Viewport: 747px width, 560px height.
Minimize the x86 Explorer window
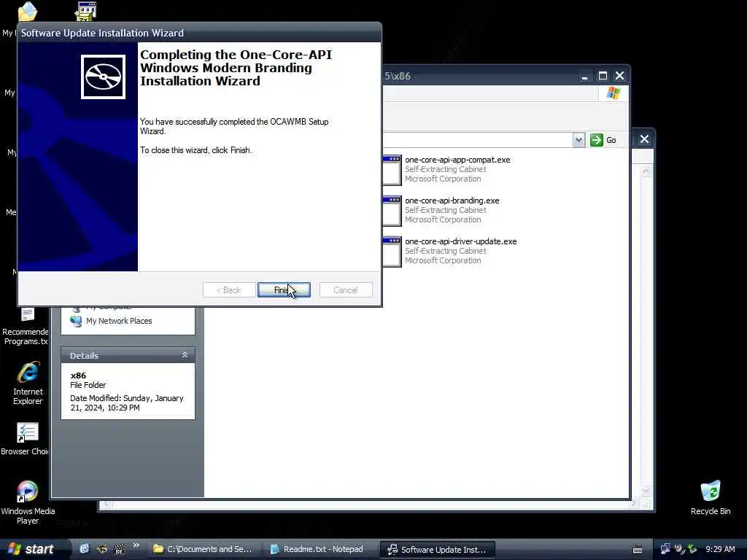click(x=584, y=76)
